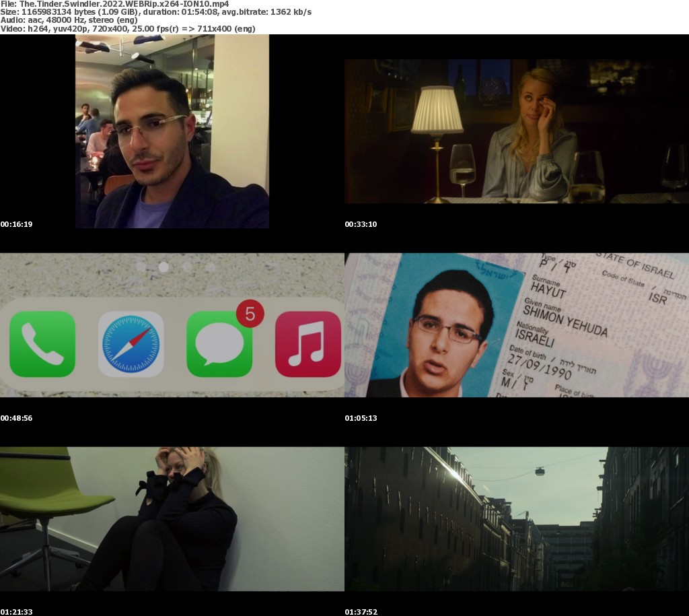Open the Safari compass icon
Image resolution: width=689 pixels, height=616 pixels.
click(131, 344)
